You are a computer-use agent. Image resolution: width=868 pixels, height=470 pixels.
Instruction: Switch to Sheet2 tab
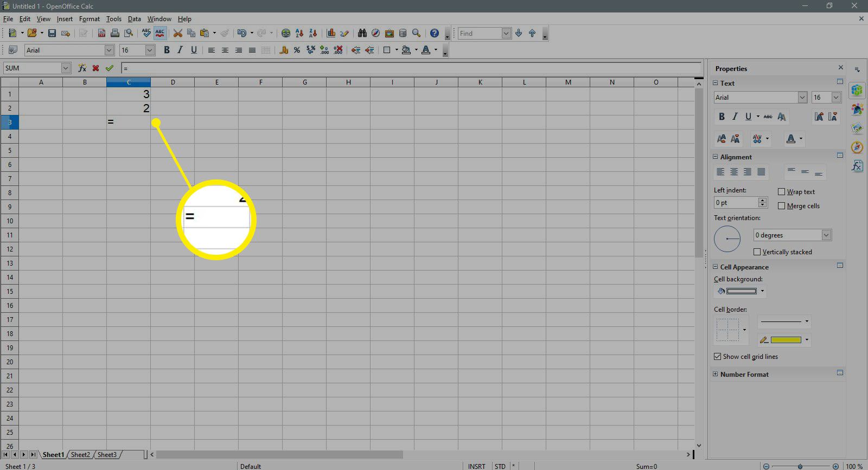click(80, 455)
